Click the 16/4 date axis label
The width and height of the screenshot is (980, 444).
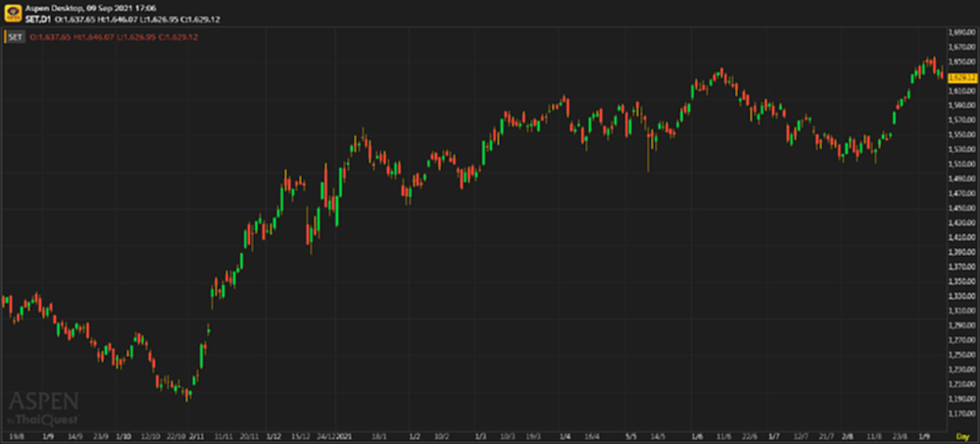[592, 436]
